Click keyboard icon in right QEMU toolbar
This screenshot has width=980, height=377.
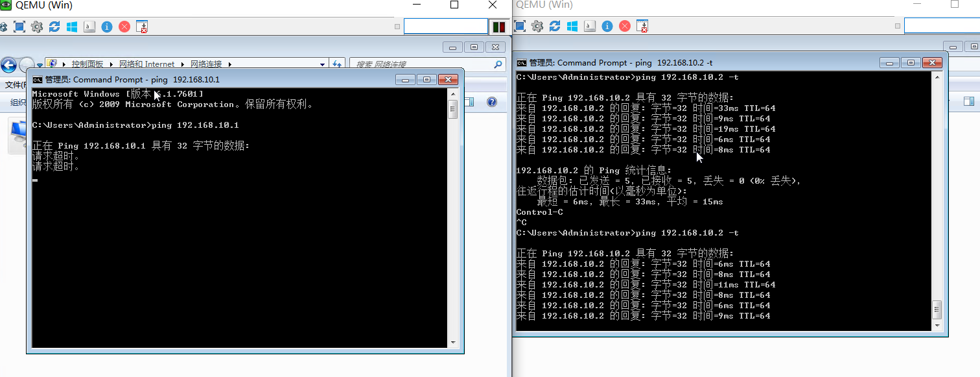point(590,27)
